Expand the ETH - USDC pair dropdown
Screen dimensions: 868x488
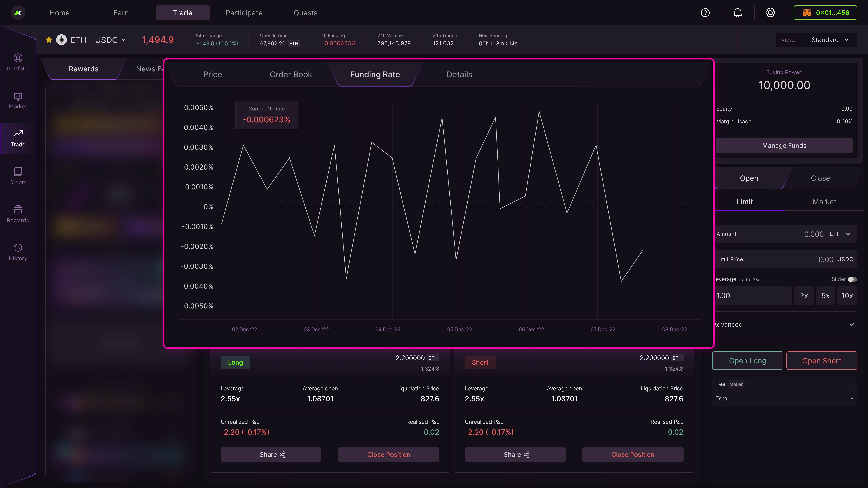(x=123, y=40)
